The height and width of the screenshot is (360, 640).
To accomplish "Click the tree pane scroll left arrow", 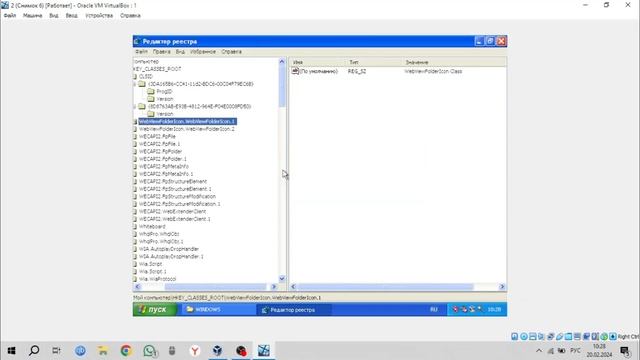I will (x=138, y=287).
